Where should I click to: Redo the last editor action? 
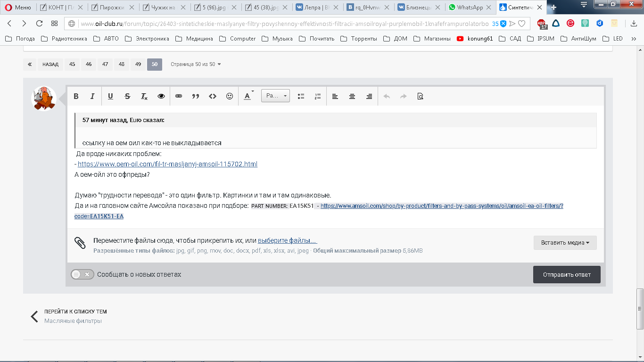pyautogui.click(x=404, y=96)
